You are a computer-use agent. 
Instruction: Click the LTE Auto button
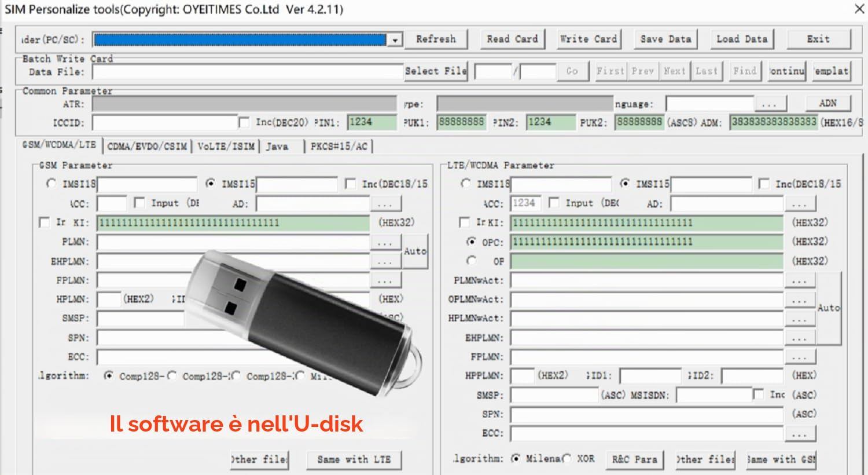click(x=829, y=308)
